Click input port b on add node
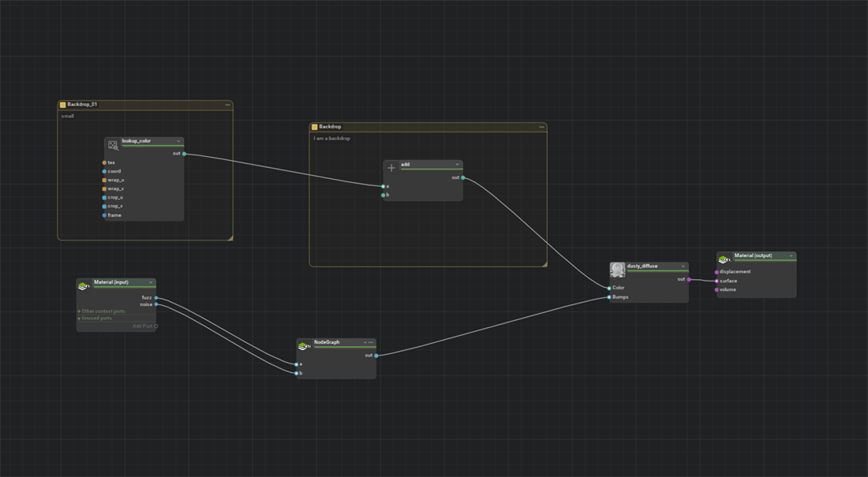Image resolution: width=868 pixels, height=477 pixels. (x=383, y=195)
